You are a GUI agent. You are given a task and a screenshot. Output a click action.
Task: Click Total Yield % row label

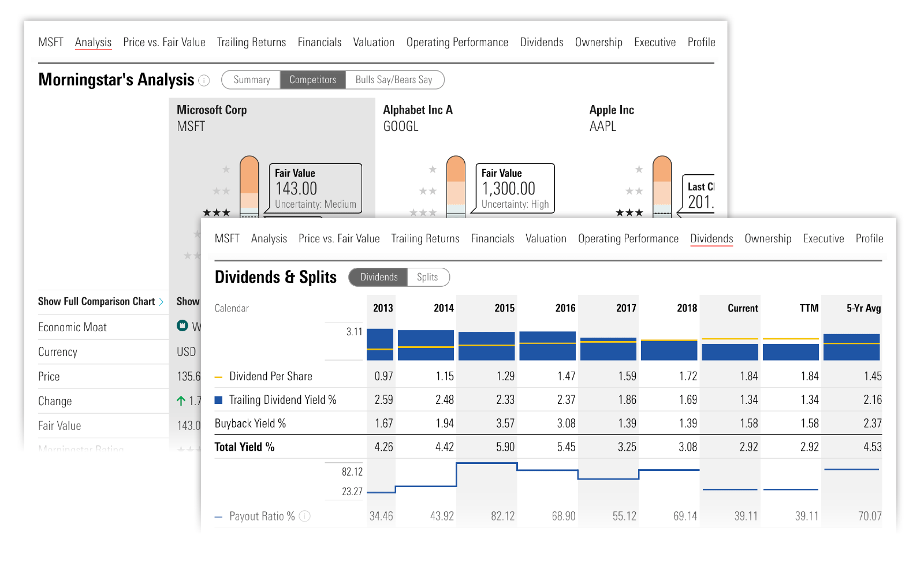244,447
